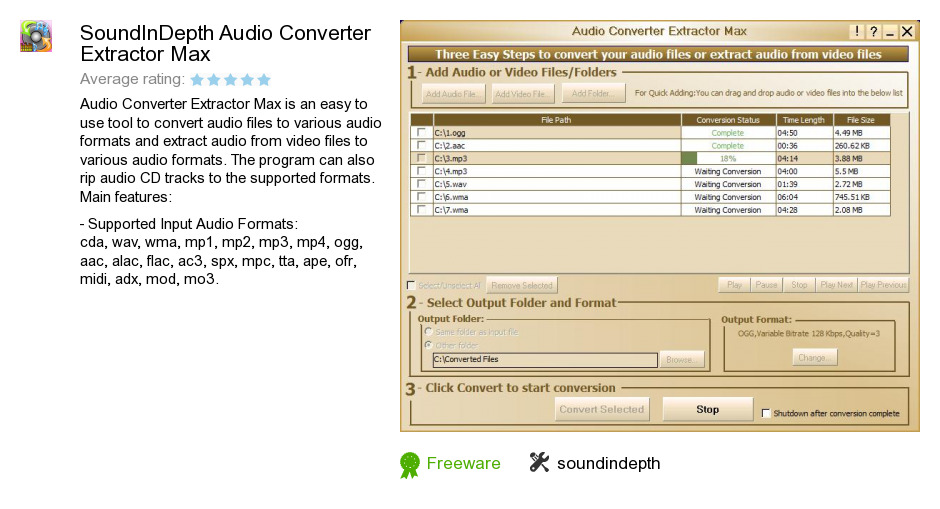Click Waiting Conversion status of C:\7.wma

coord(728,210)
